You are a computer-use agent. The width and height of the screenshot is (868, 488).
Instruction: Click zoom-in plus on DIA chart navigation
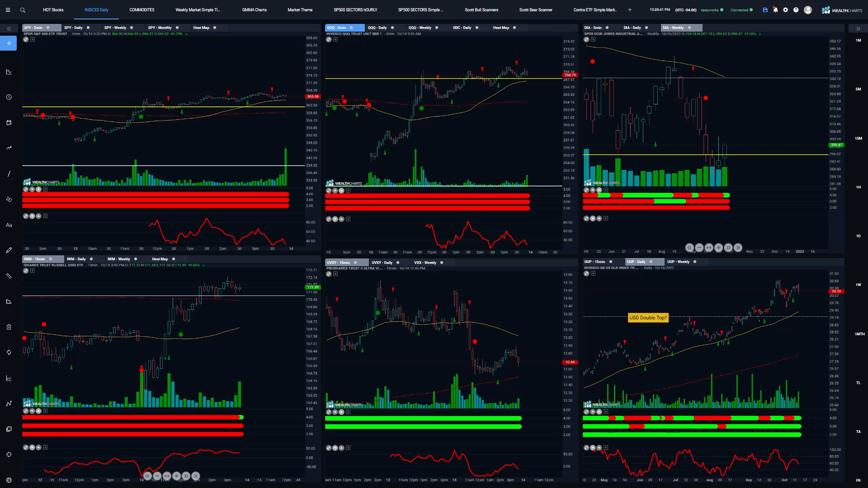(718, 248)
